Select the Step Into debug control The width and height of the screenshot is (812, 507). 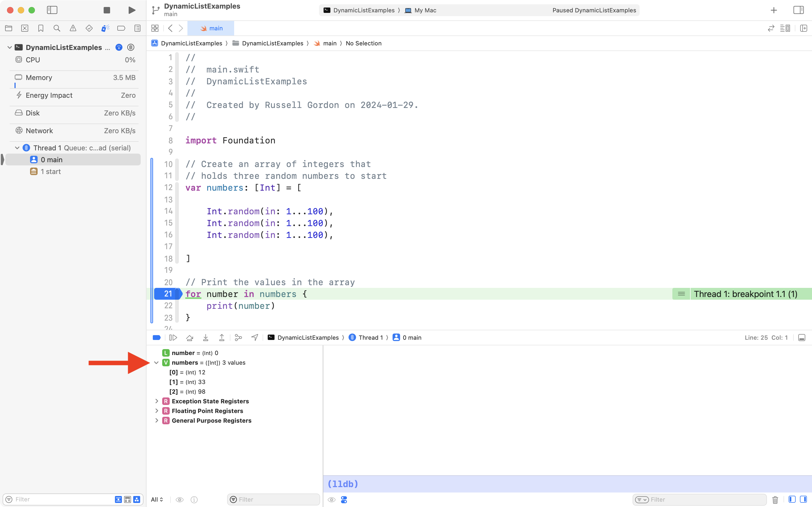click(205, 337)
